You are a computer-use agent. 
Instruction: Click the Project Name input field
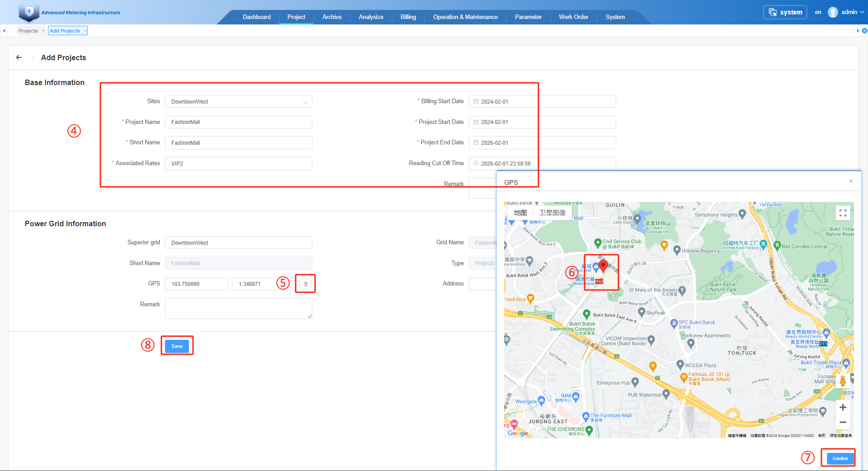click(239, 122)
